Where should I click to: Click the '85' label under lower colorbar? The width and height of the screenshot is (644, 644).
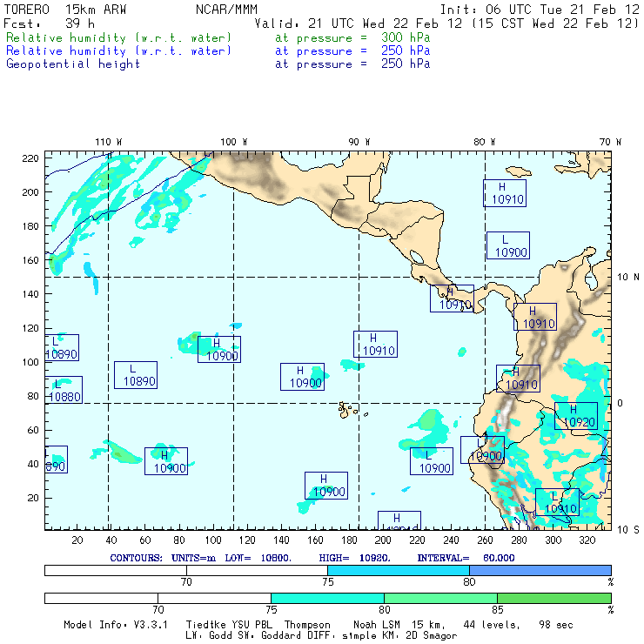tap(498, 609)
